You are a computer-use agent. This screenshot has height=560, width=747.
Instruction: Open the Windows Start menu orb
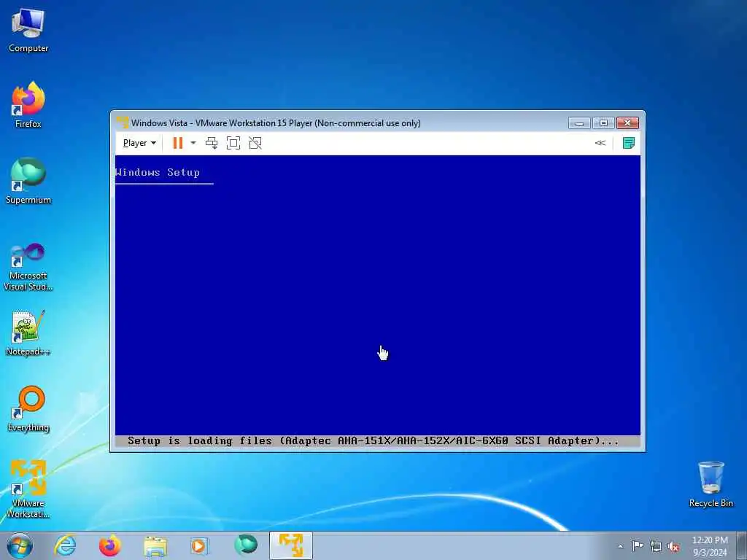20,545
